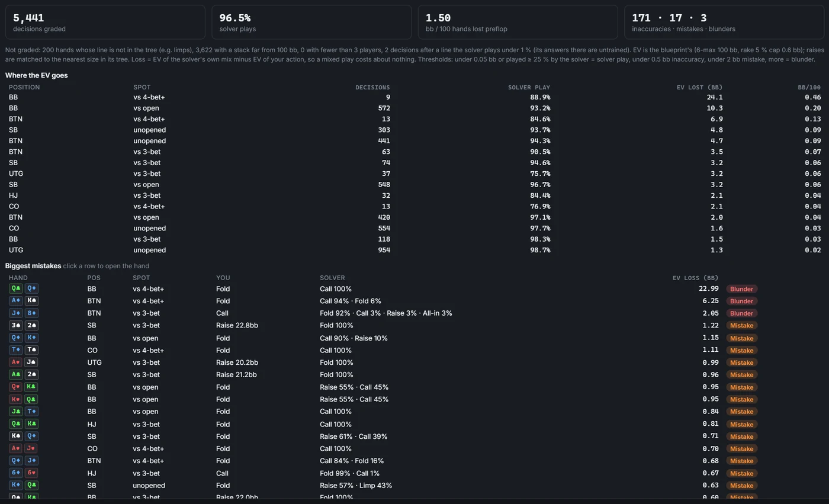The image size is (829, 504).
Task: Open the 96.5% solver plays card
Action: 311,23
